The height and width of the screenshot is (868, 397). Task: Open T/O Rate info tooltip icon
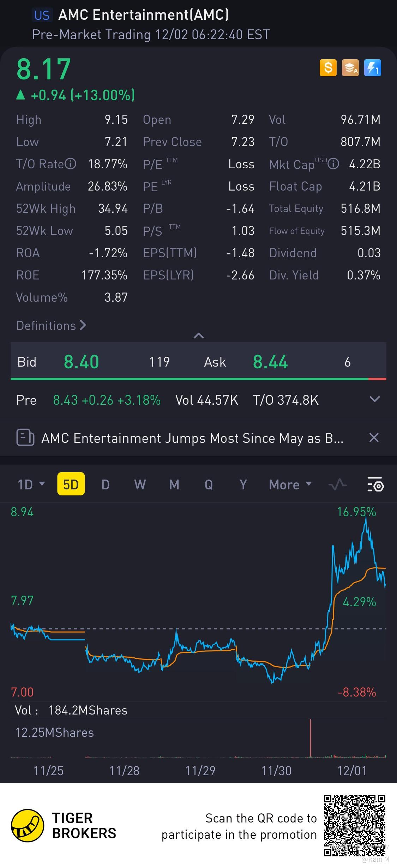click(71, 164)
